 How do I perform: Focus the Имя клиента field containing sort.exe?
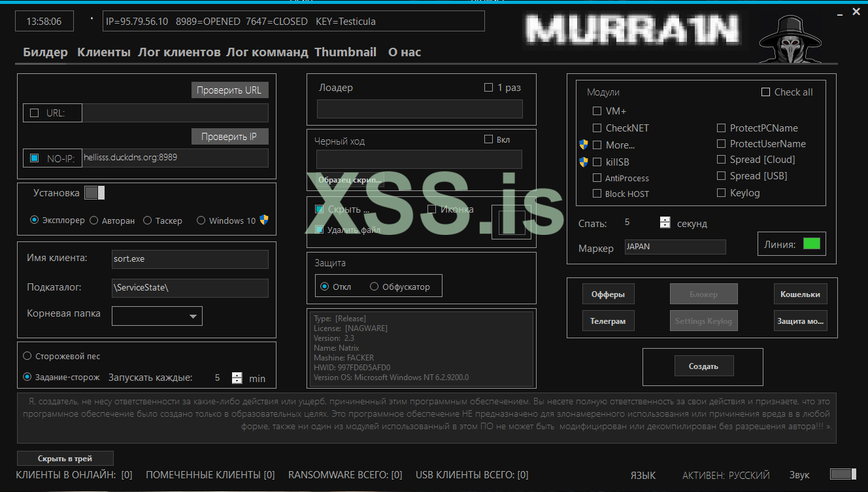pyautogui.click(x=190, y=259)
